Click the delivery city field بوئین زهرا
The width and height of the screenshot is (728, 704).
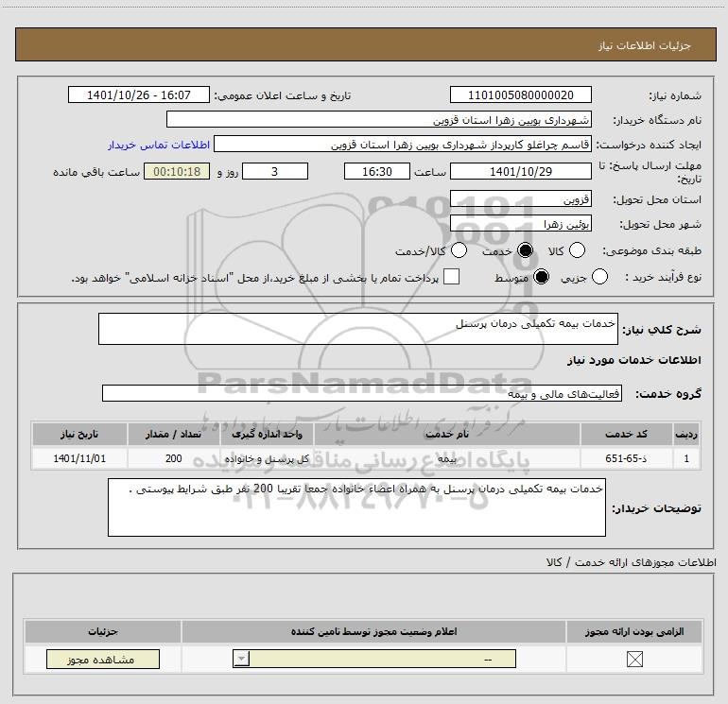coord(520,224)
